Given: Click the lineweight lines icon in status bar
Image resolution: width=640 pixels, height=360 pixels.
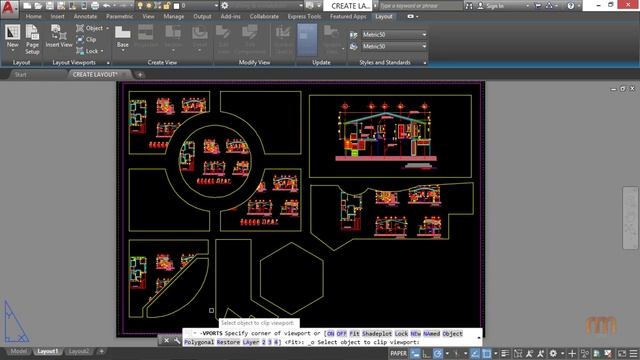Looking at the screenshot, I should [x=504, y=353].
